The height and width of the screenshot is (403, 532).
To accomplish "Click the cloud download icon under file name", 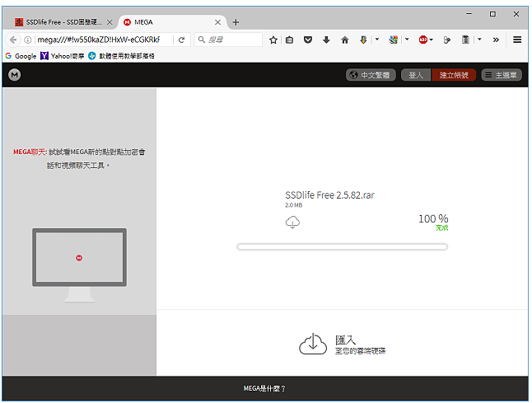I will point(292,222).
